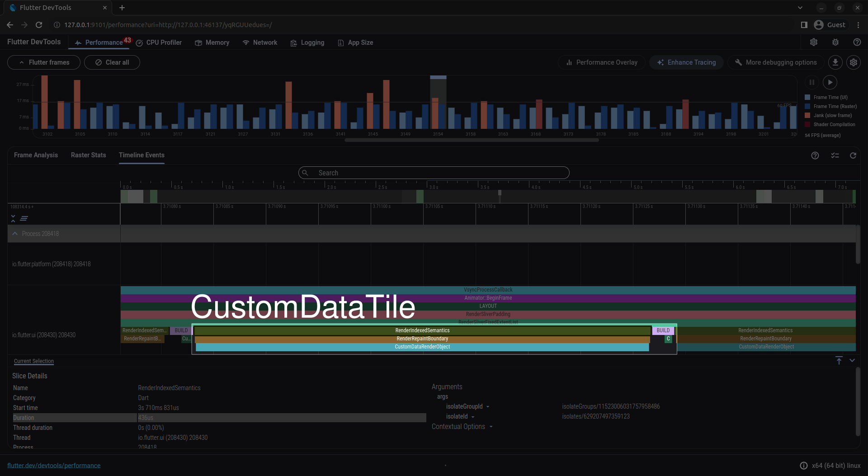Open DevTools settings gear in top bar

pos(813,42)
